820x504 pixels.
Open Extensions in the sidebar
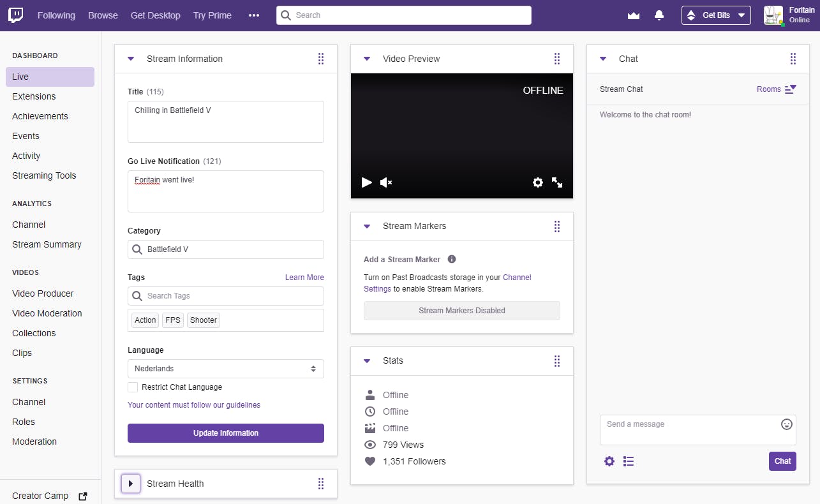click(34, 96)
